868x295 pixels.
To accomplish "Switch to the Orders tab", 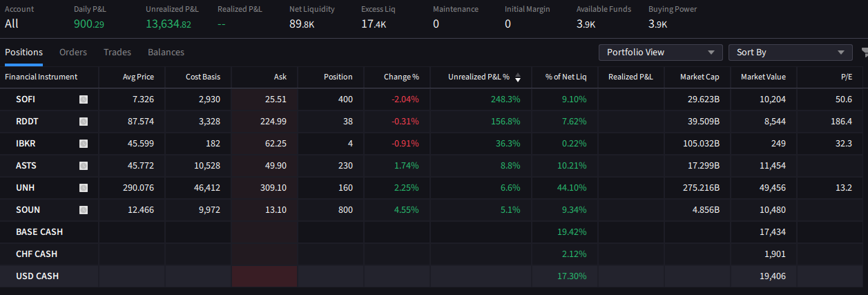I will coord(73,52).
